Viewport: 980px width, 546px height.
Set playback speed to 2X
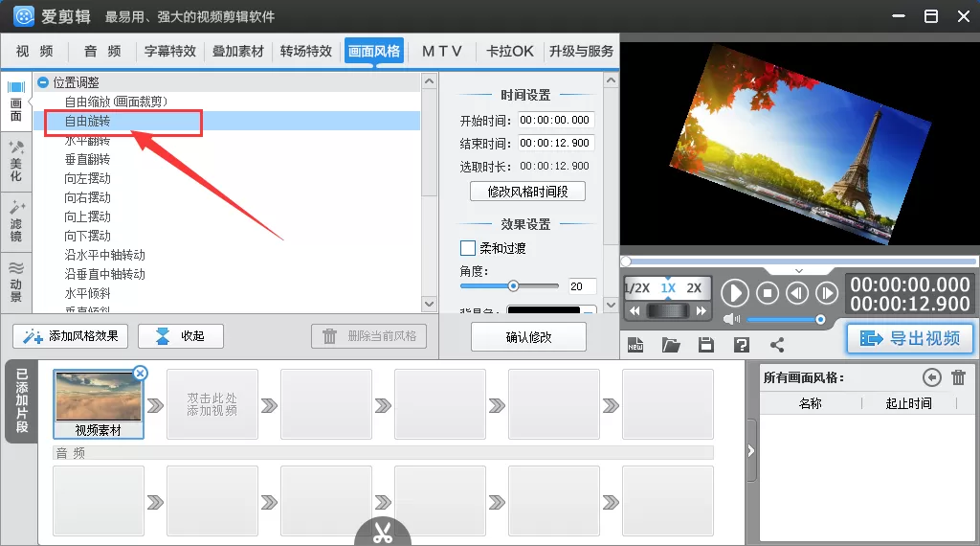click(694, 288)
